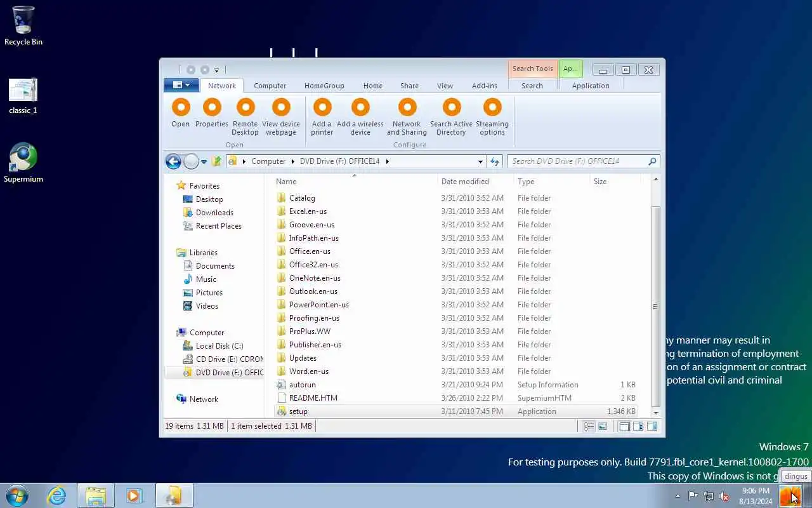Screen dimensions: 812x508
Task: Open Windows Media Player from taskbar
Action: (x=134, y=495)
